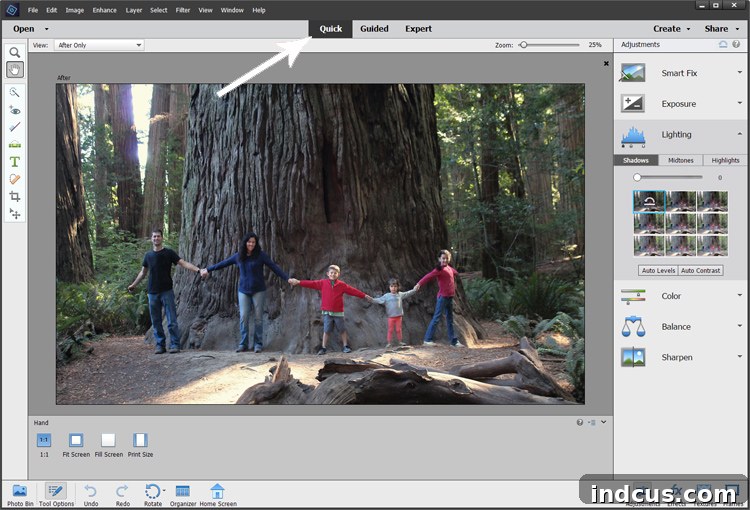This screenshot has height=510, width=750.
Task: Click the Shadows slider handle
Action: [637, 177]
